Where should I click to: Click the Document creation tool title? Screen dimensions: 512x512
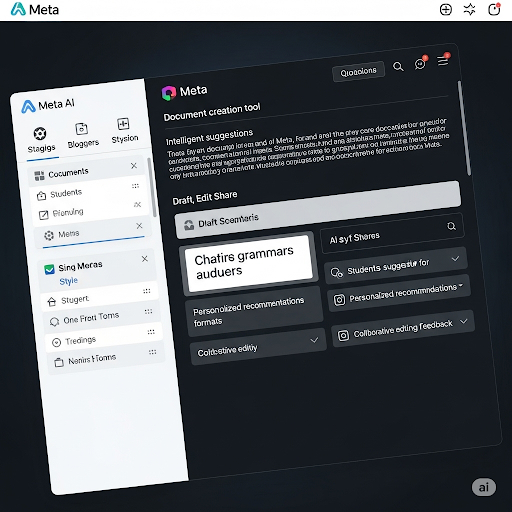coord(212,112)
